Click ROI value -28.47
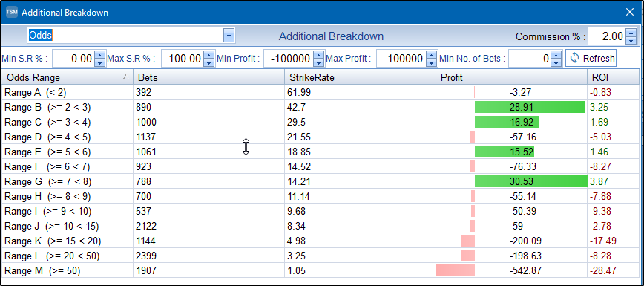The height and width of the screenshot is (286, 644). [602, 270]
